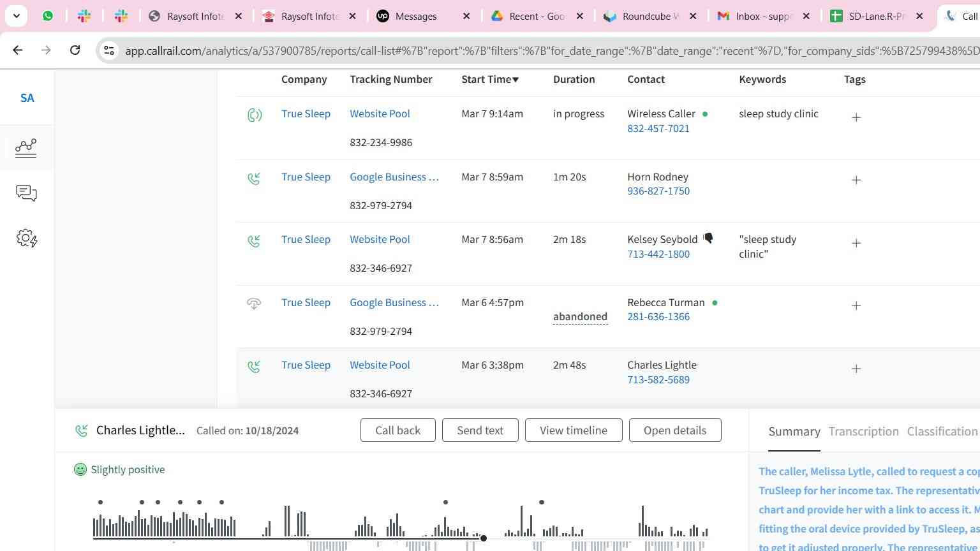Close the SD-Lane spreadsheet tab

click(x=919, y=16)
